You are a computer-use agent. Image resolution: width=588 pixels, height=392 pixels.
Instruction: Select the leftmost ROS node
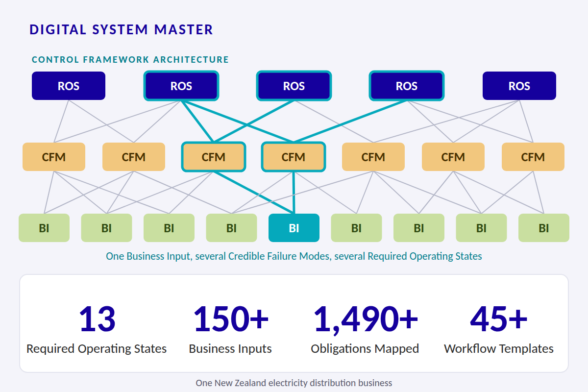click(x=69, y=86)
